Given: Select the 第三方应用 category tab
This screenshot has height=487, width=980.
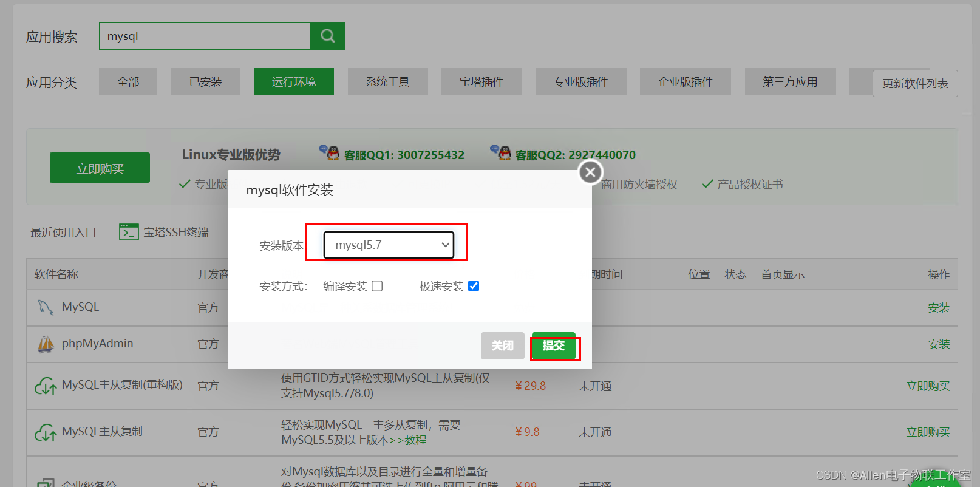Looking at the screenshot, I should tap(791, 81).
